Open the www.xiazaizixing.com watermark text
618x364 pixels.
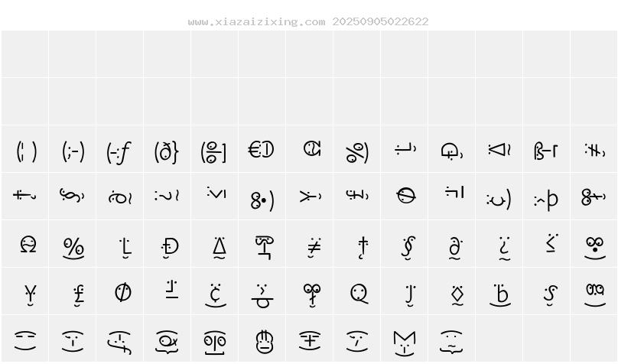click(256, 21)
